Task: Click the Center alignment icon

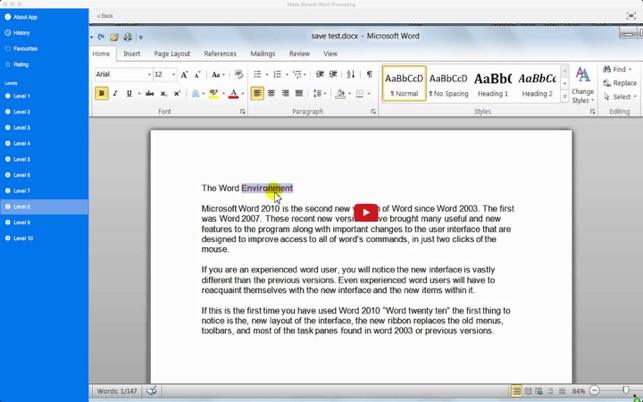Action: coord(271,94)
